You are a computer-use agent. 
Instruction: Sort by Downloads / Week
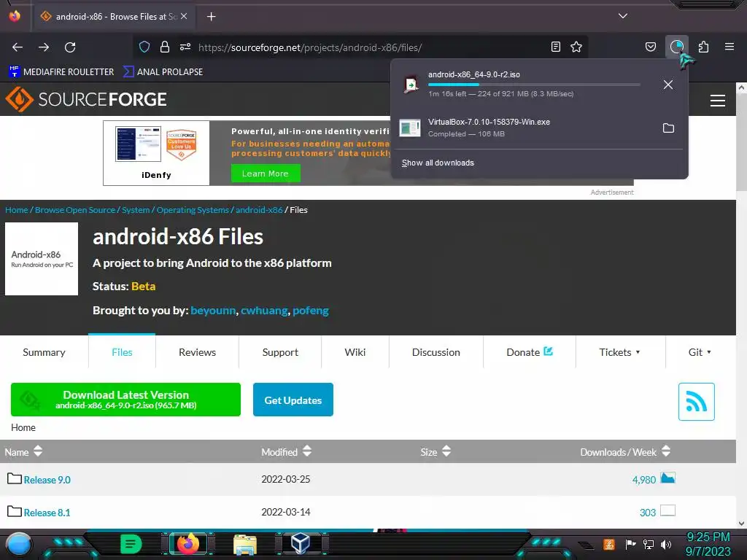click(x=625, y=451)
